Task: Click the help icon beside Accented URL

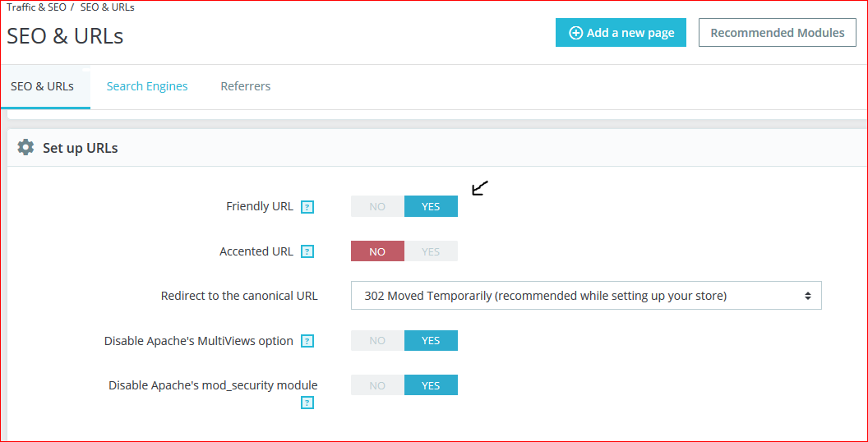Action: 307,252
